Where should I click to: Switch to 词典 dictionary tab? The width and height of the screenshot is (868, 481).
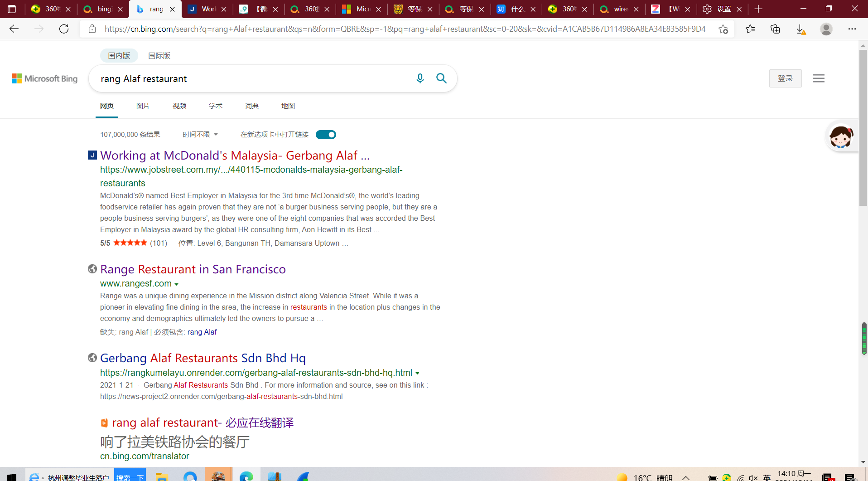tap(252, 106)
